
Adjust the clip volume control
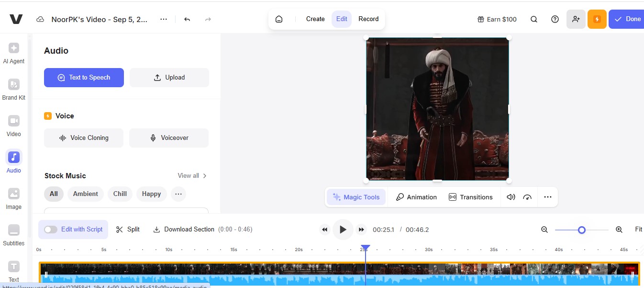click(x=511, y=196)
